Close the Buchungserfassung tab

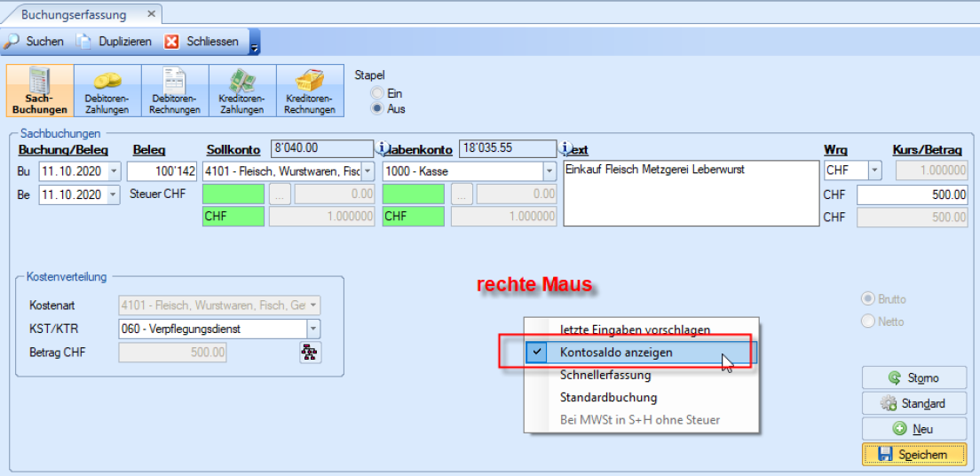coord(152,13)
